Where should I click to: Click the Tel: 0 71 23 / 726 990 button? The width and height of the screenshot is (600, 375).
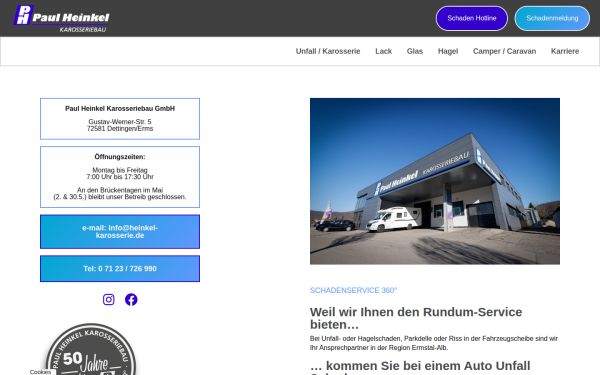click(x=120, y=269)
